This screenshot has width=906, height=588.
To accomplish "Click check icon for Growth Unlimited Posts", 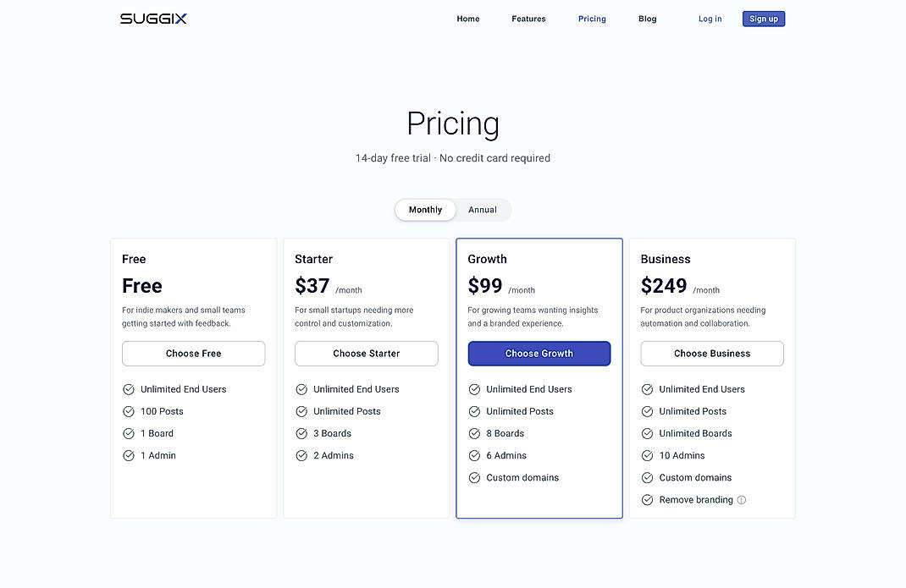I will tap(474, 412).
